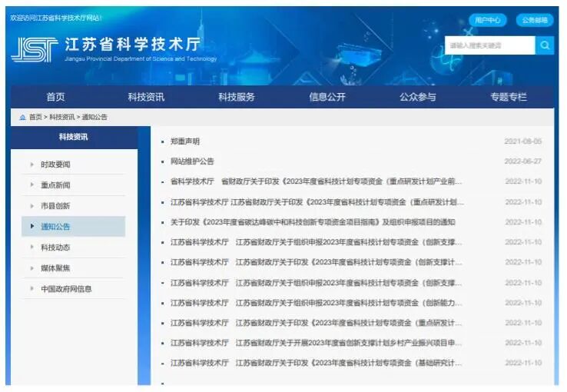The width and height of the screenshot is (567, 392).
Task: Click 江苏省科学技术厅 site title
Action: pyautogui.click(x=133, y=45)
